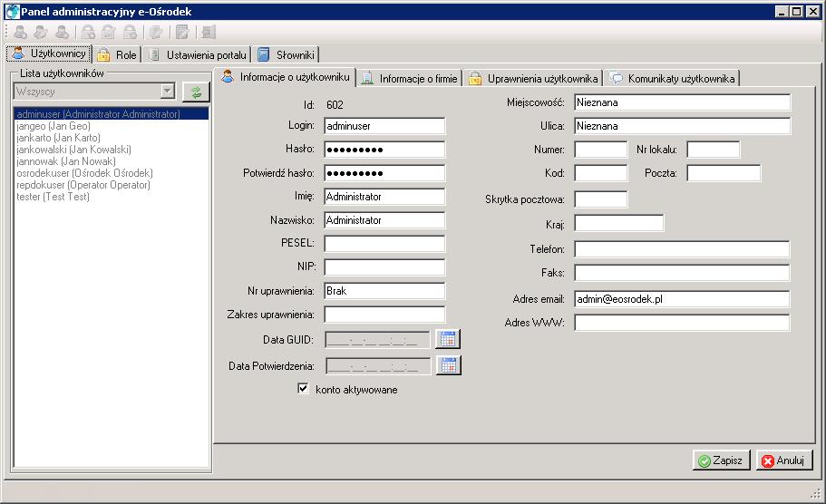This screenshot has height=504, width=826.
Task: Click the Kraj input field
Action: tap(619, 223)
